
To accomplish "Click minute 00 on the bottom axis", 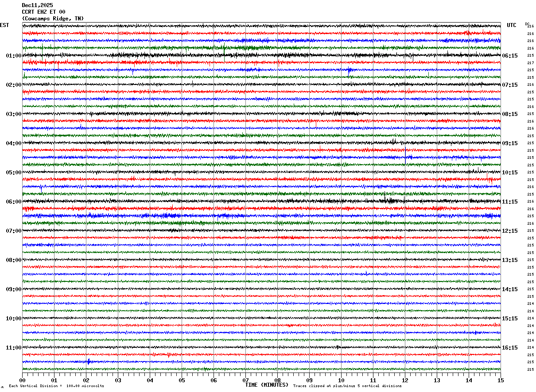I will point(22,380).
